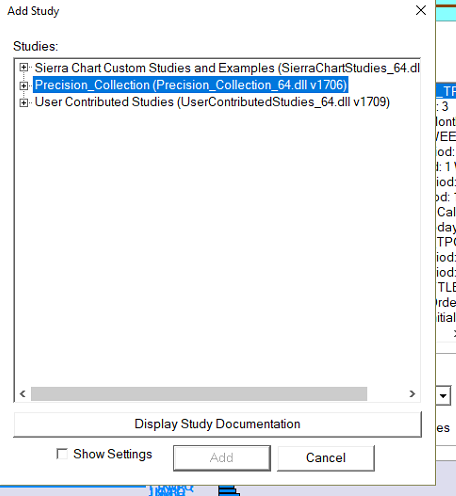Select User Contributed Studies row
This screenshot has height=496, width=456.
click(212, 102)
